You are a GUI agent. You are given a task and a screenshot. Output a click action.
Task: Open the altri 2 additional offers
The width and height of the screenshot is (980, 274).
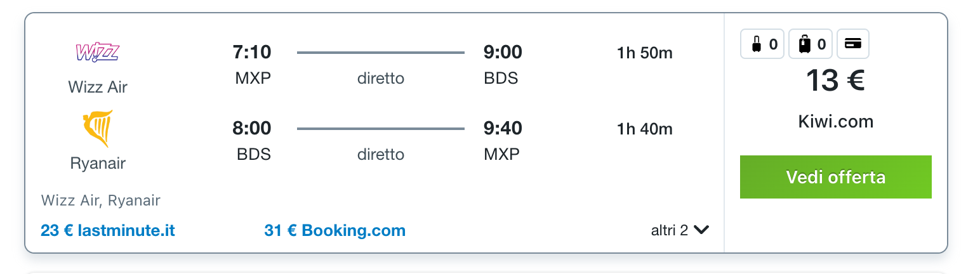pyautogui.click(x=680, y=230)
